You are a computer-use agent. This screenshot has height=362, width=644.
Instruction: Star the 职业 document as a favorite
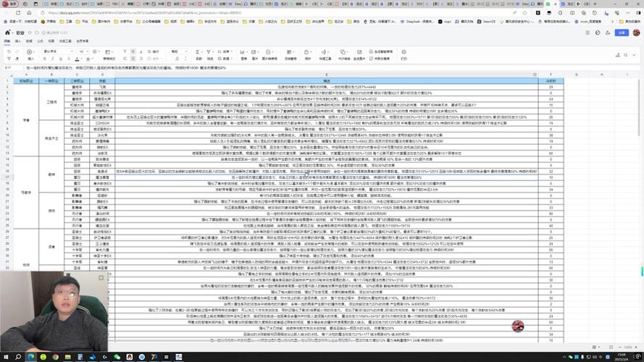coord(30,33)
